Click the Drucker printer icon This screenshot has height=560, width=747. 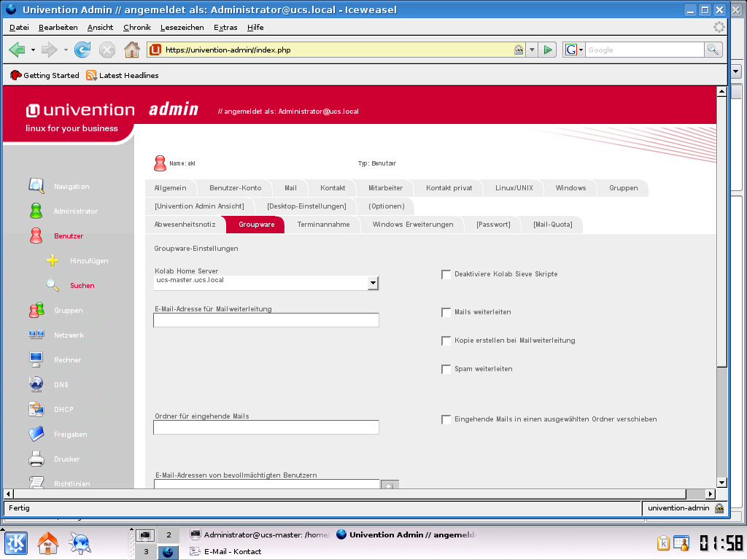(36, 459)
